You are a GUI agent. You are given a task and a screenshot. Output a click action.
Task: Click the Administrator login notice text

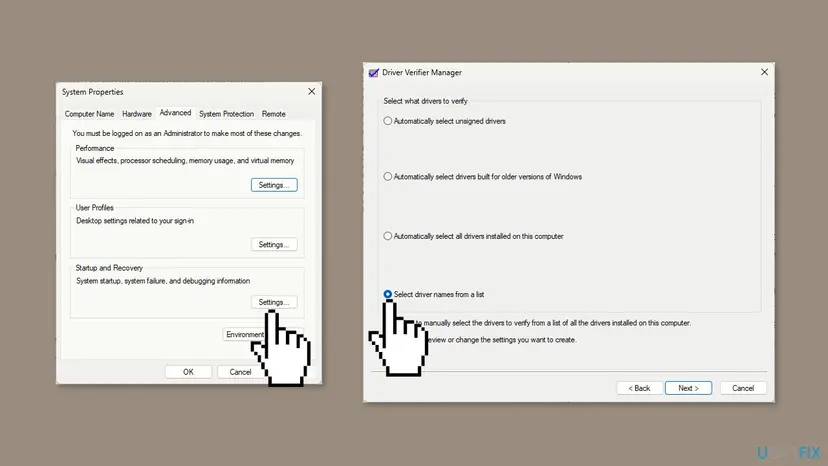pyautogui.click(x=187, y=134)
